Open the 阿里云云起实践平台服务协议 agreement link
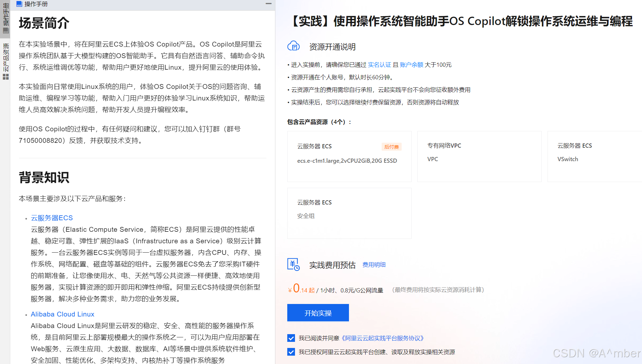The width and height of the screenshot is (642, 364). [x=383, y=338]
